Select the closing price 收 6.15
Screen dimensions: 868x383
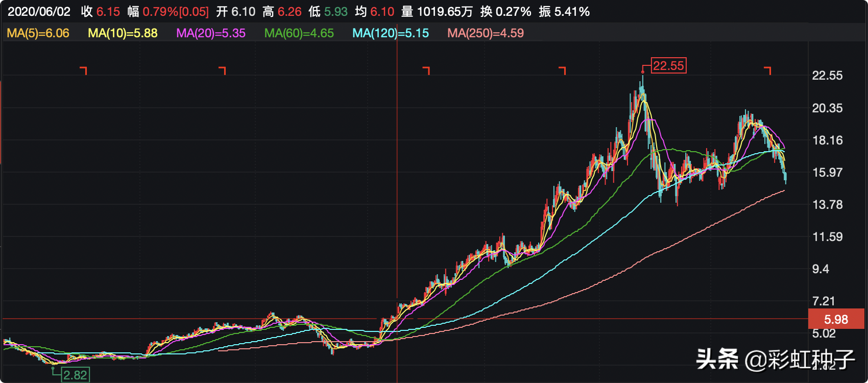point(101,12)
